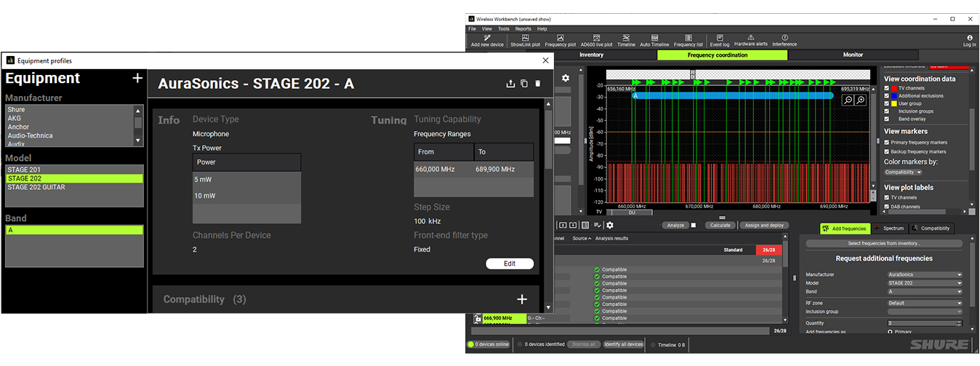Click the red TV channels color swatch

point(894,88)
